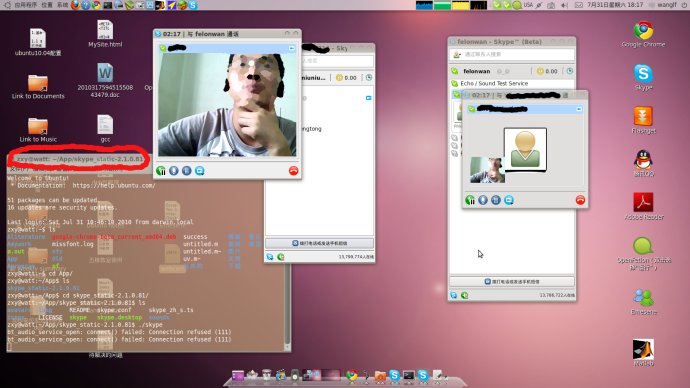Hold the call in the front video window
The image size is (690, 388).
pyautogui.click(x=161, y=171)
